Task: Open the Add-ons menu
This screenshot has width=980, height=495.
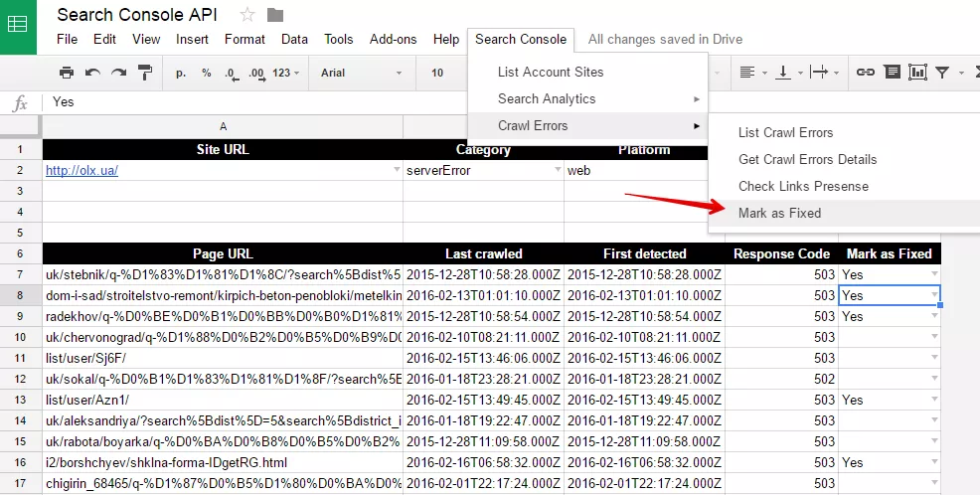Action: click(393, 39)
